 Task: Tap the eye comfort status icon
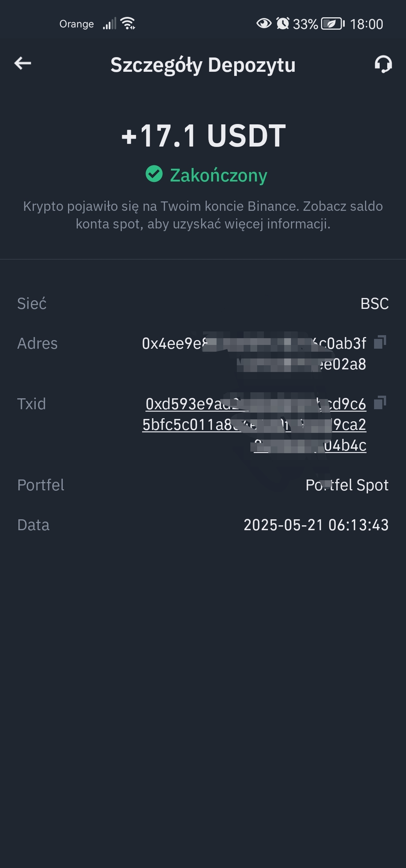tap(264, 23)
